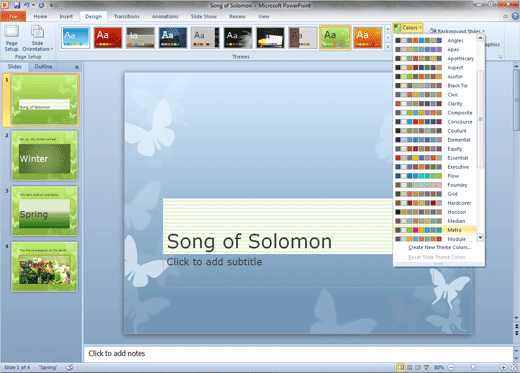Open the Page Setup dialog icon

point(11,38)
